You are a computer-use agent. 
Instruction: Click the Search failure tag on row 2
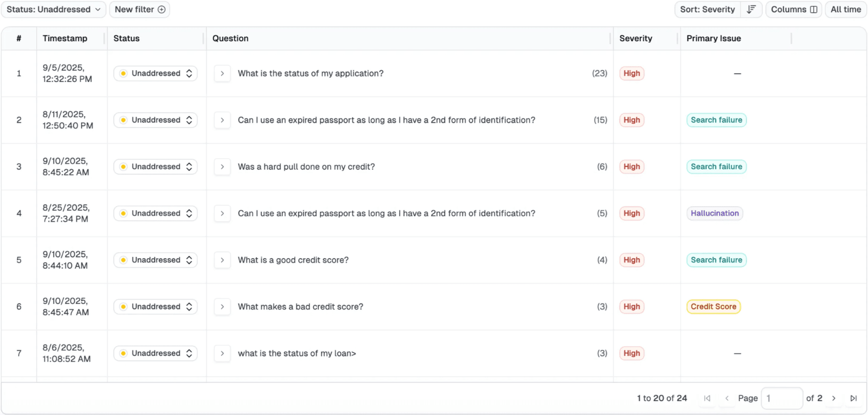[716, 120]
